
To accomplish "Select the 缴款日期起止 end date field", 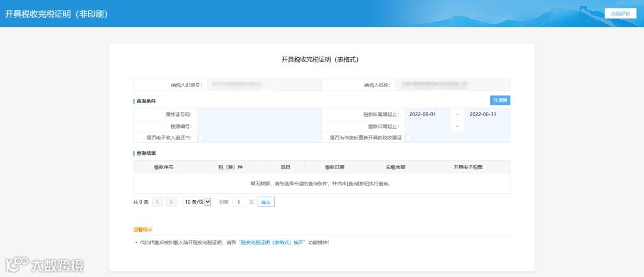I will coord(488,126).
